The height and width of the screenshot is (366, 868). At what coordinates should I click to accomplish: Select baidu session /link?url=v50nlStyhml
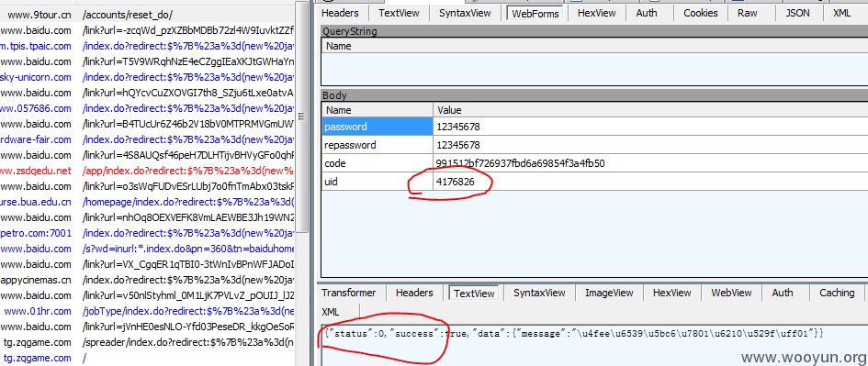click(147, 295)
